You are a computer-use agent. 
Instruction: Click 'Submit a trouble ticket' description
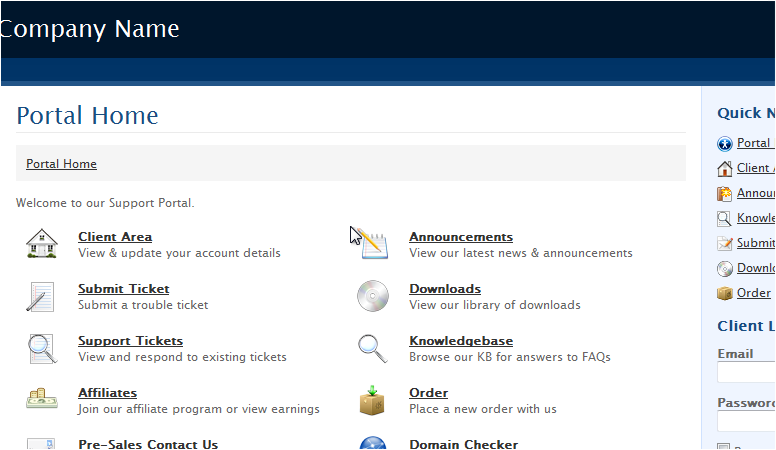(143, 305)
